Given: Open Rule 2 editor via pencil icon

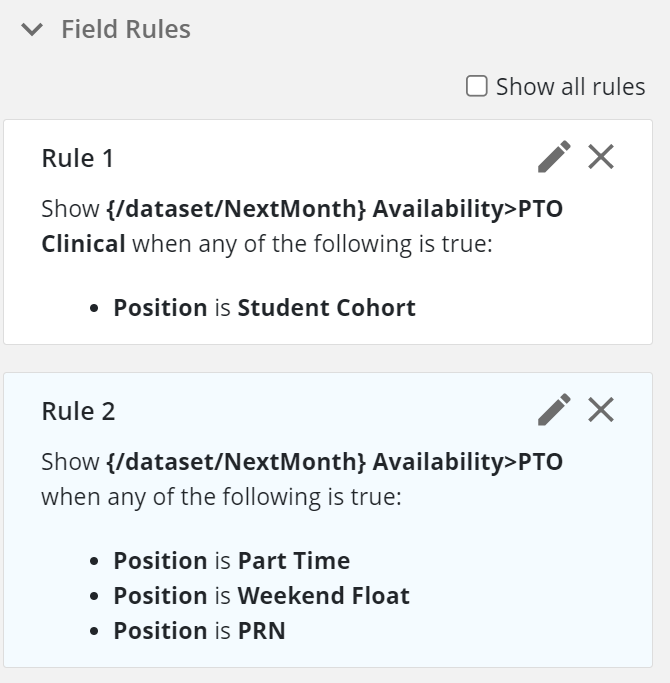Looking at the screenshot, I should pos(554,410).
